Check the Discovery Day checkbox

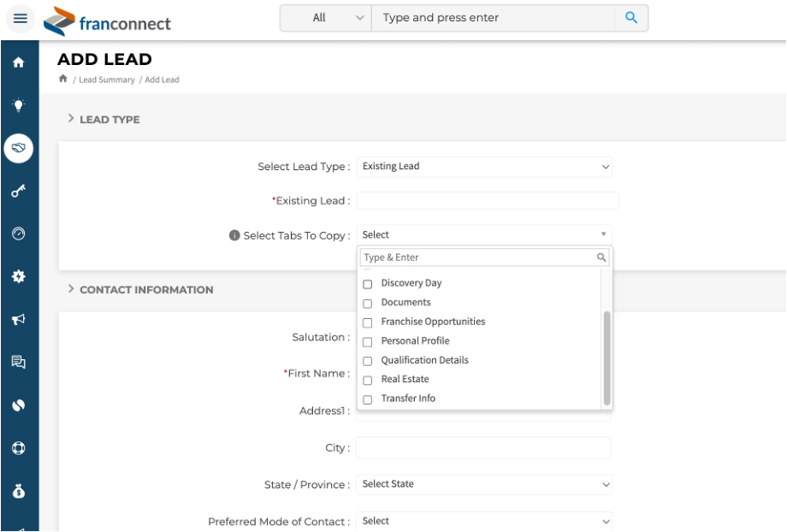368,284
